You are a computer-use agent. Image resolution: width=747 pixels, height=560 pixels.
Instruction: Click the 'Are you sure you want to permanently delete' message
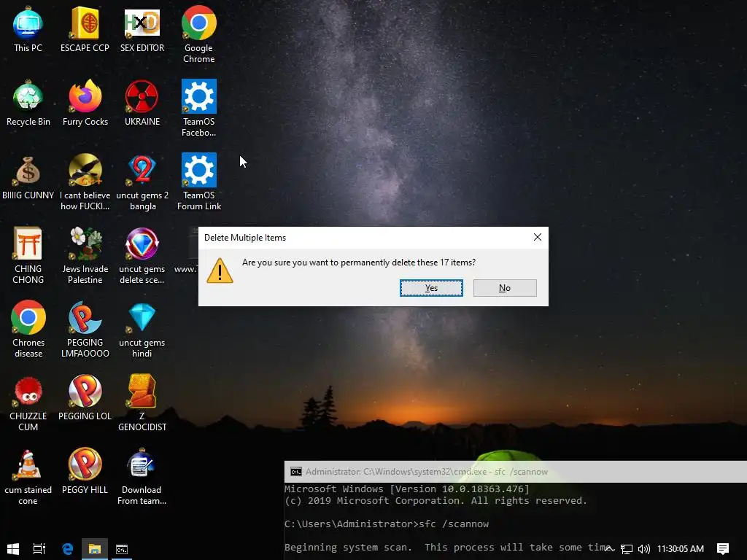[359, 262]
